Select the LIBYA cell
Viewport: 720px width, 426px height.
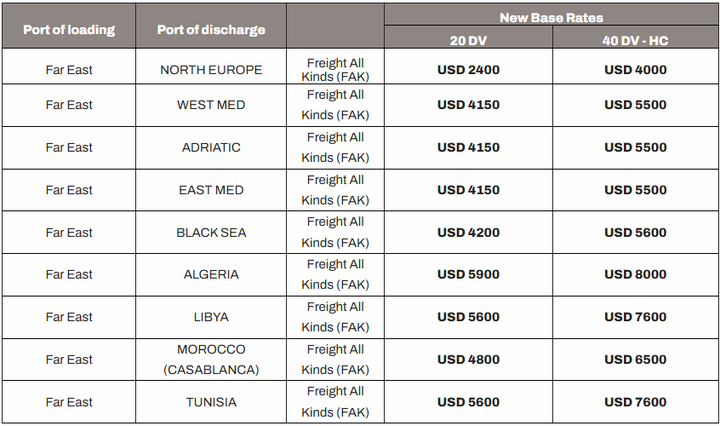(211, 317)
